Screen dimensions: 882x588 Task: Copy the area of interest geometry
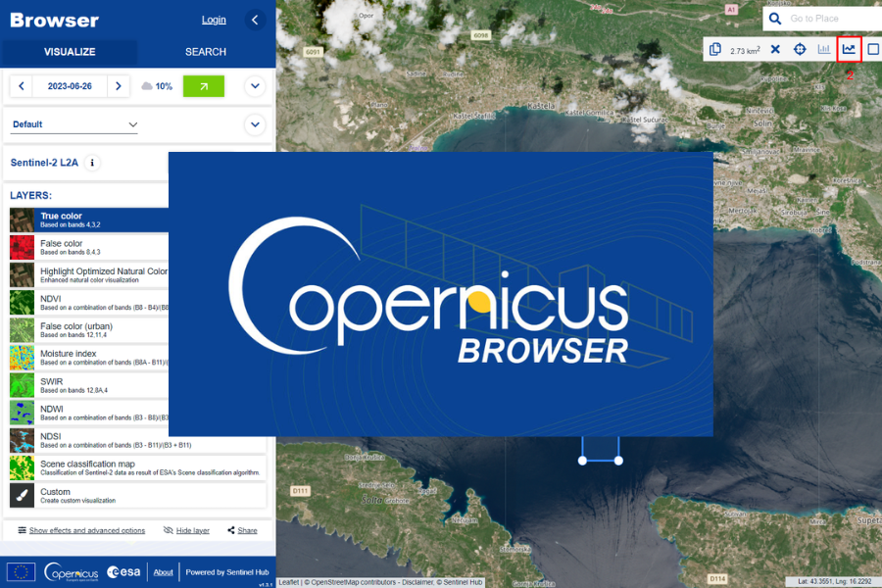715,49
